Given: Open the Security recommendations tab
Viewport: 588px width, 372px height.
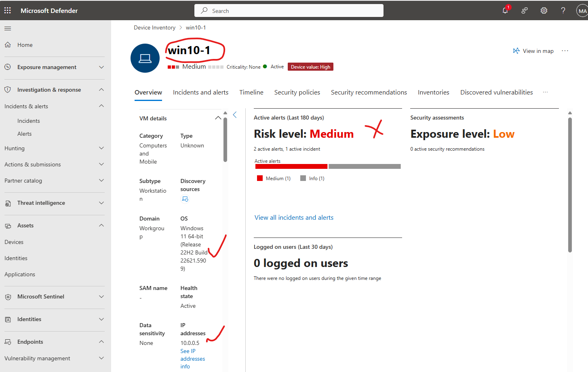Looking at the screenshot, I should click(x=369, y=92).
